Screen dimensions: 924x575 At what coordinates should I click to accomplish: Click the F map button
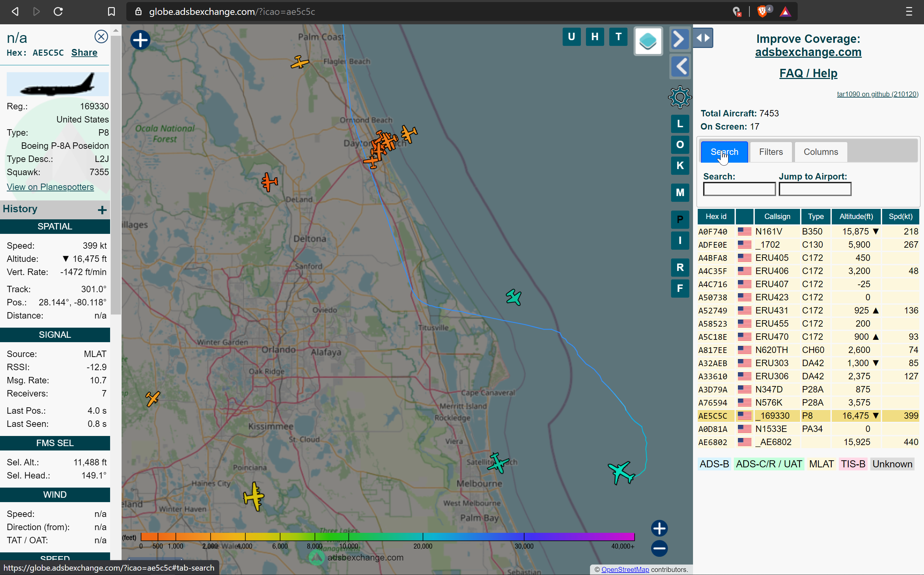click(680, 288)
